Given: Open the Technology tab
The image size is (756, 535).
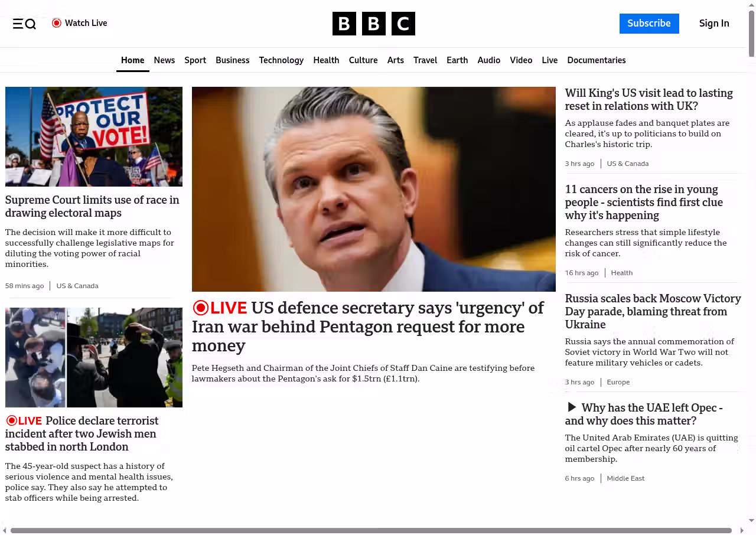Looking at the screenshot, I should click(x=281, y=60).
